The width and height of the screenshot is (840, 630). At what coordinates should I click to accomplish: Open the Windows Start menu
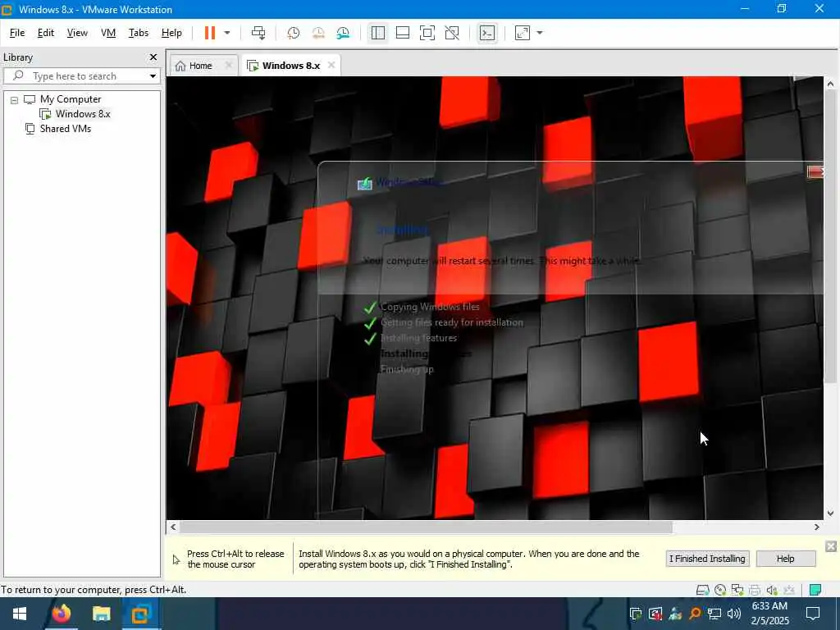coord(20,614)
